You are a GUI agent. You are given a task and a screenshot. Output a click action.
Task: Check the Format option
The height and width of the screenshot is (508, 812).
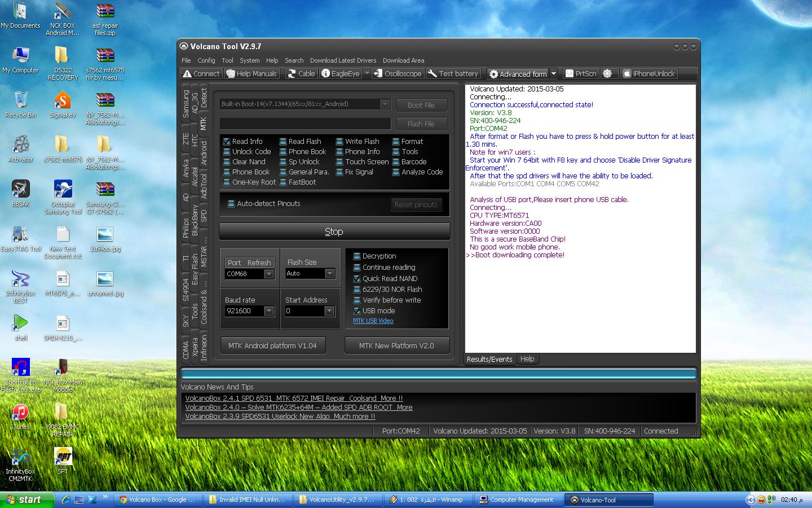pos(396,142)
